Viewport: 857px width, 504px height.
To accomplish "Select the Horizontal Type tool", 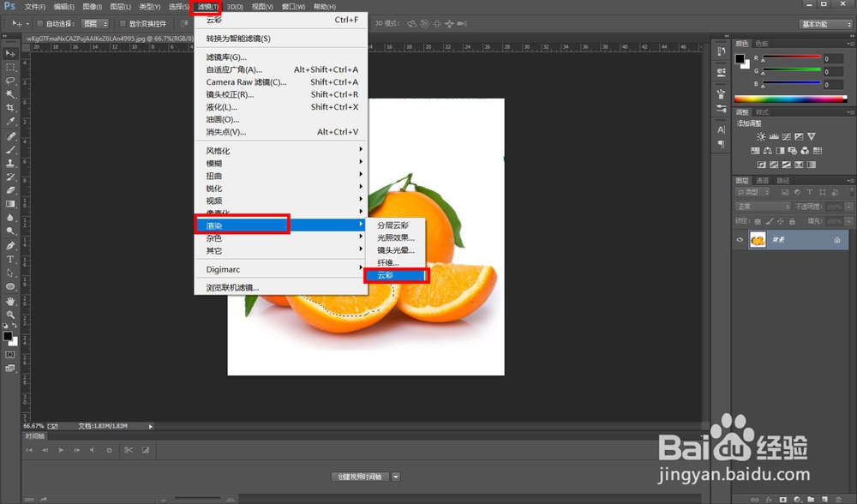I will click(10, 260).
